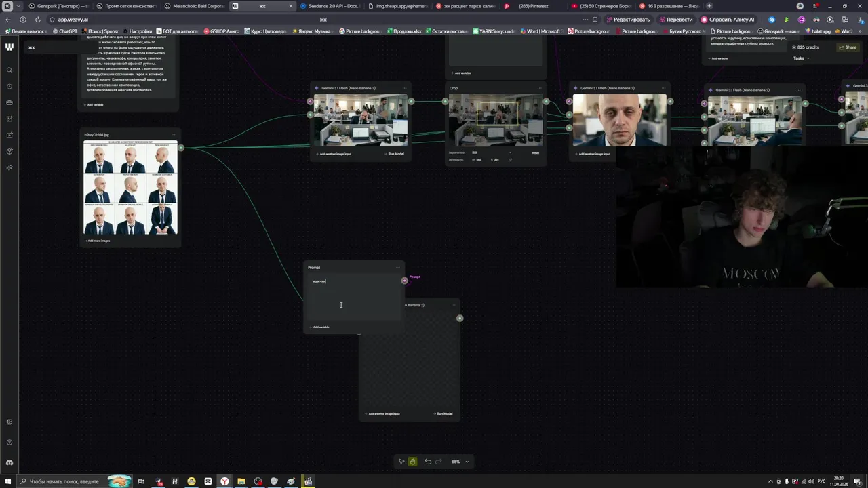Click the Crop node output connector
The width and height of the screenshot is (868, 488).
547,102
